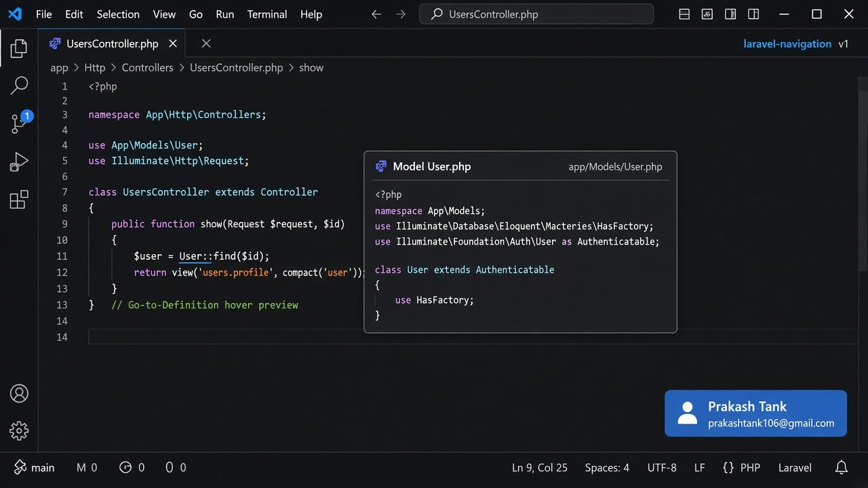Open the Manage gear icon
Viewport: 868px width, 488px height.
coord(19,430)
